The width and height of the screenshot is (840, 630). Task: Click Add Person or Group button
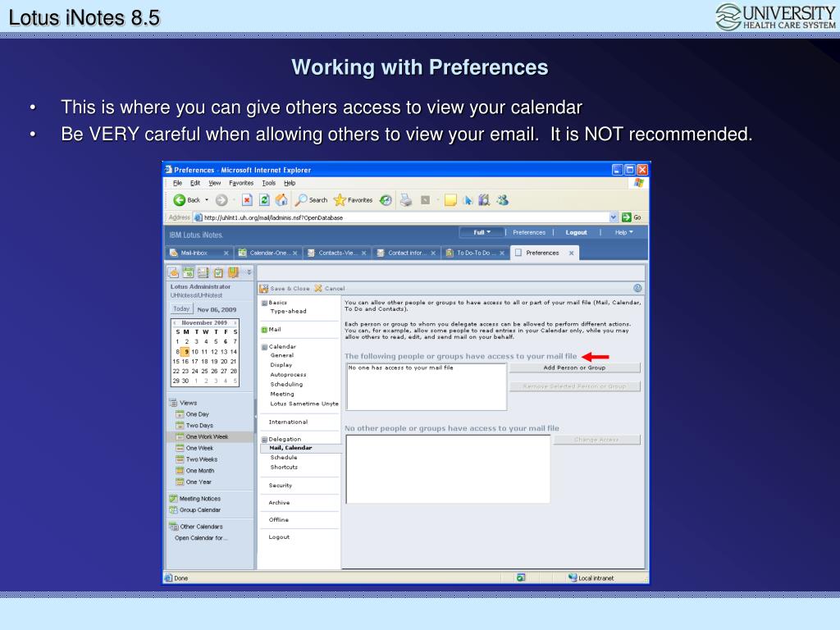[574, 368]
